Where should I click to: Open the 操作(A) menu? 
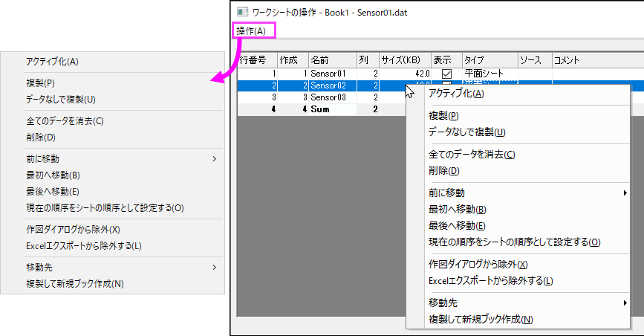coord(251,30)
